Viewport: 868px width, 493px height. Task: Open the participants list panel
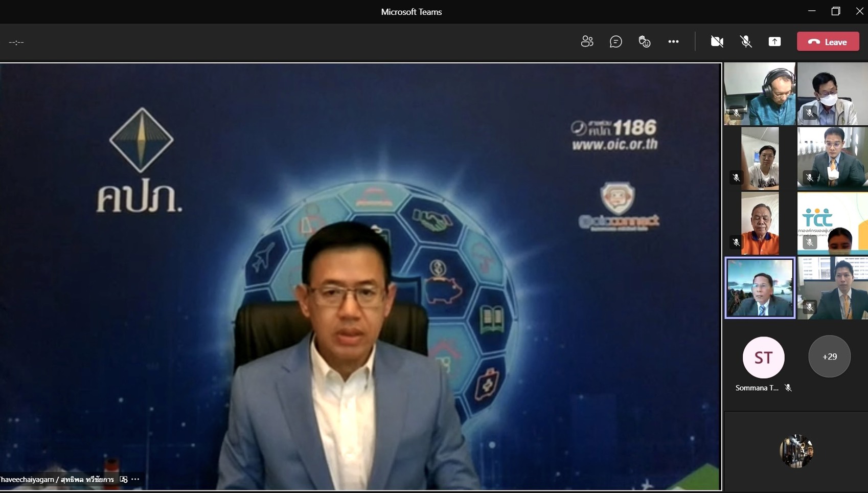587,42
